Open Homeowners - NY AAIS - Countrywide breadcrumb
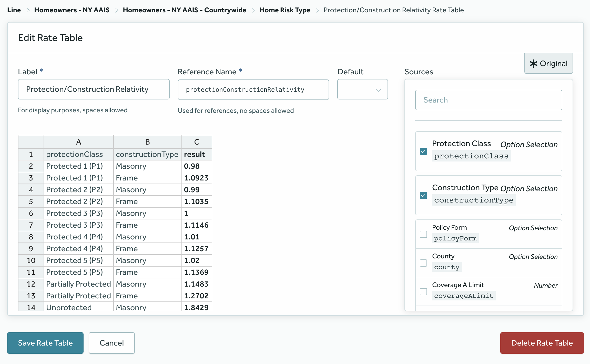This screenshot has height=364, width=590. click(x=185, y=10)
